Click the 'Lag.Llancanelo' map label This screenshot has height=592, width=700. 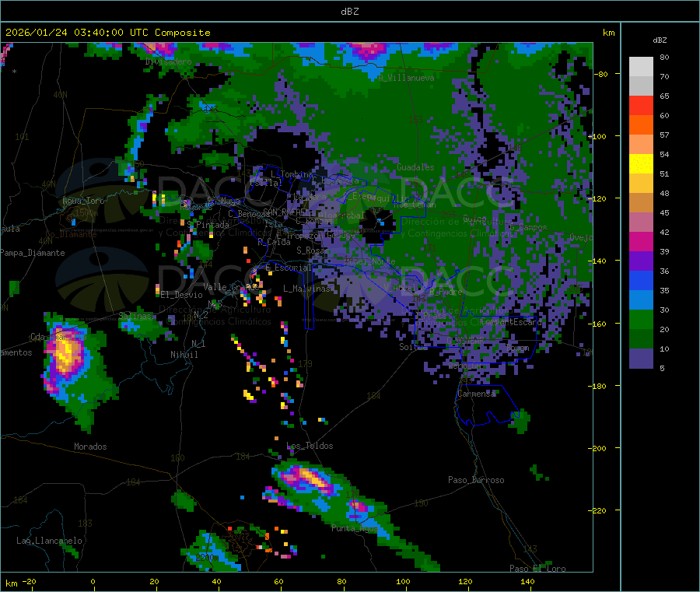[49, 541]
